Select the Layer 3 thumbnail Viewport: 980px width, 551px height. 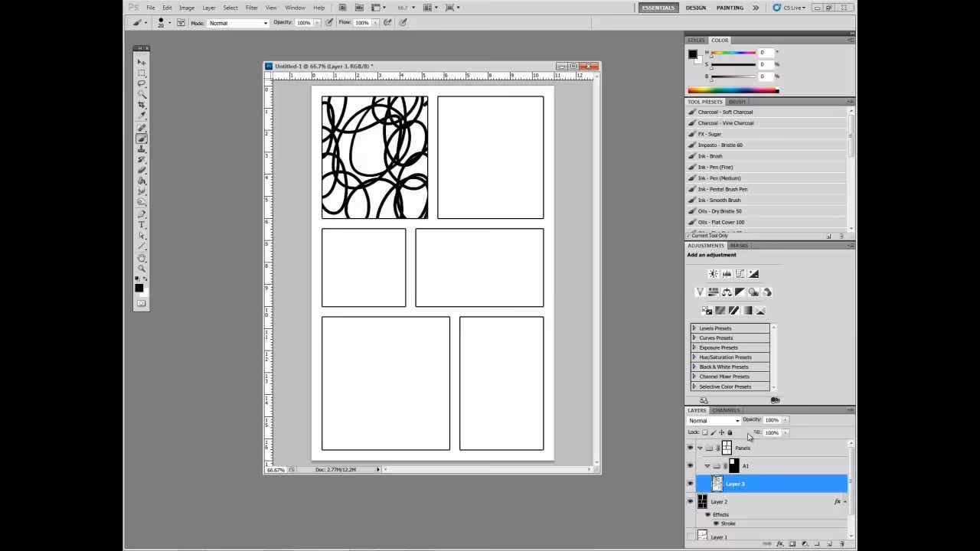point(717,483)
